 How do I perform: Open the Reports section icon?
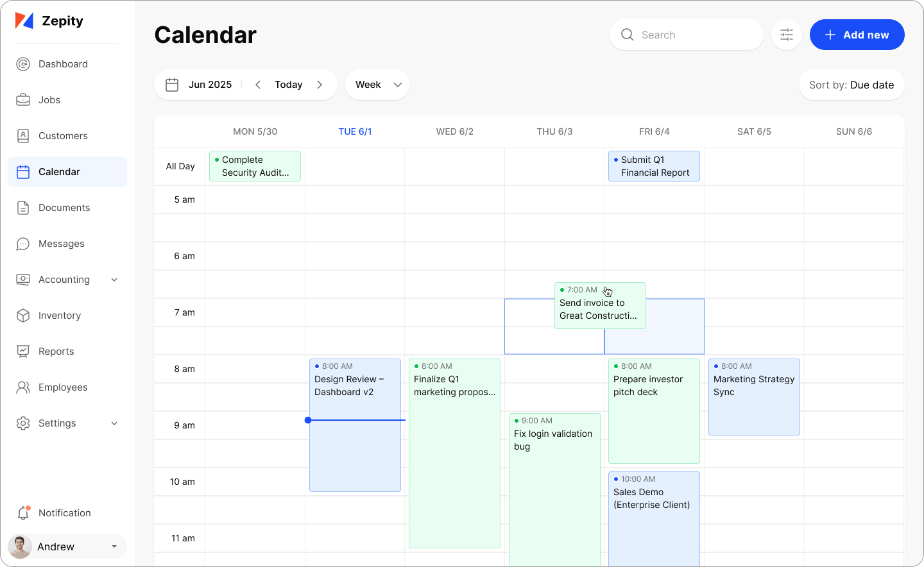(x=23, y=351)
